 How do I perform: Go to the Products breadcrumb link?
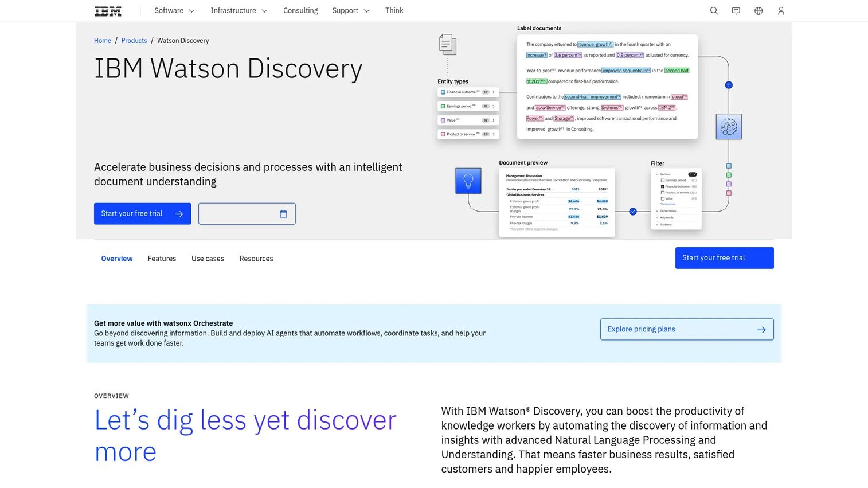click(x=134, y=41)
